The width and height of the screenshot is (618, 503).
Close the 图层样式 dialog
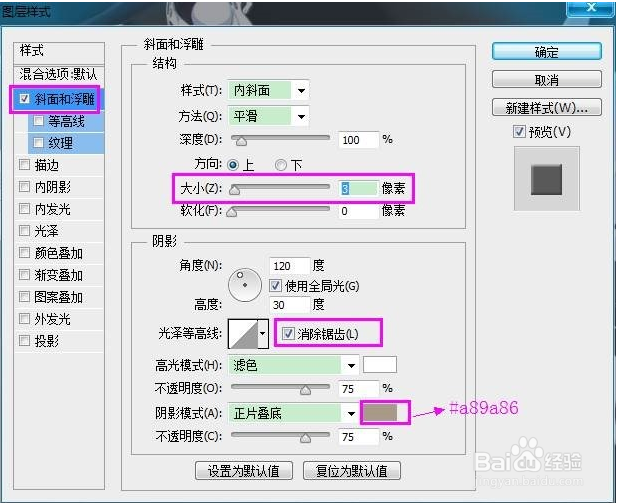click(x=591, y=7)
